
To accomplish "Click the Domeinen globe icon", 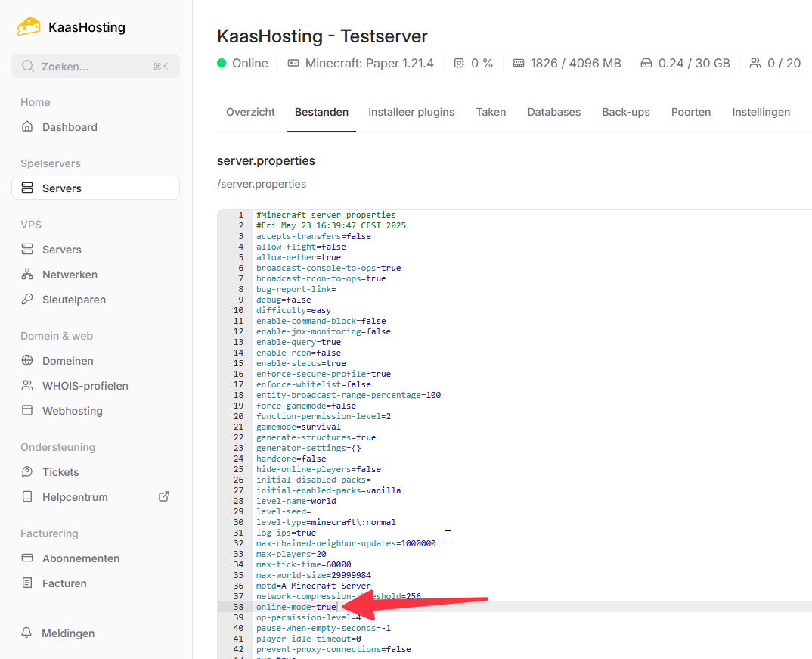I will 28,361.
